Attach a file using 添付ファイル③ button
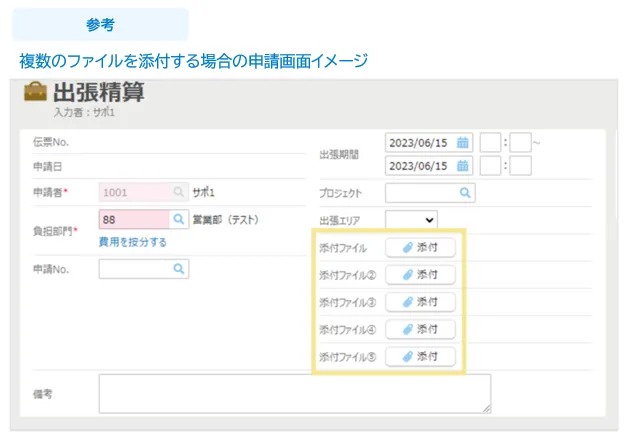This screenshot has height=436, width=625. pyautogui.click(x=420, y=302)
